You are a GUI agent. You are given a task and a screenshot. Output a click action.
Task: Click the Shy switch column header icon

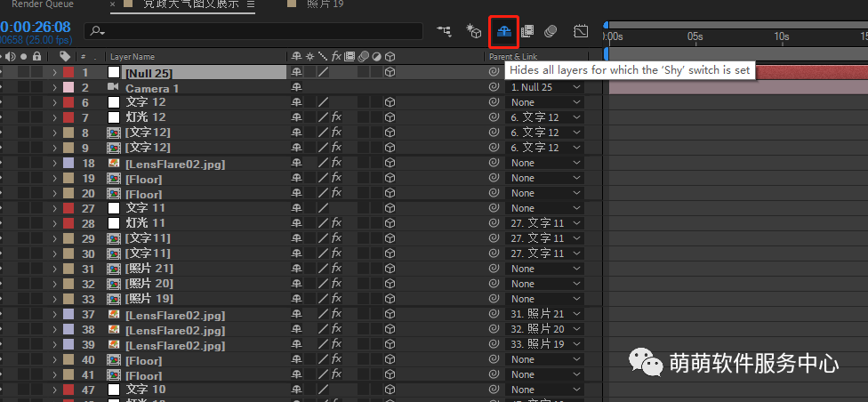pos(297,57)
